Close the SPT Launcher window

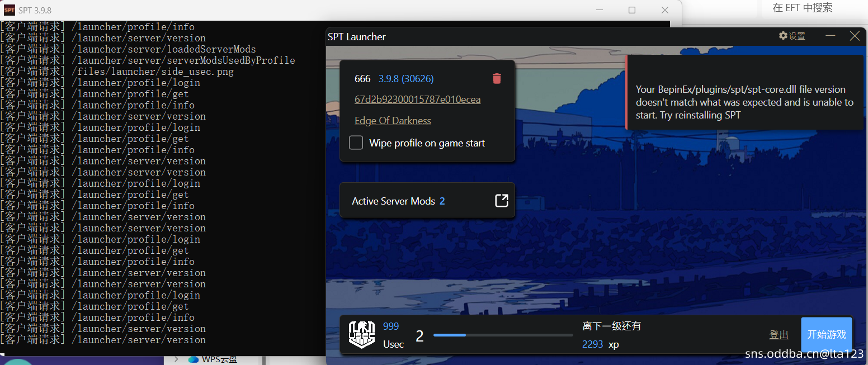click(855, 36)
